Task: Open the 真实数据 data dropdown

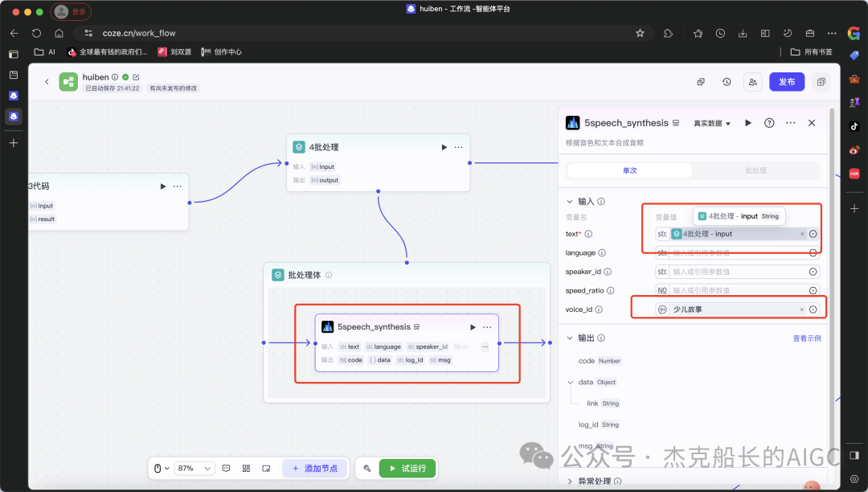Action: point(712,124)
